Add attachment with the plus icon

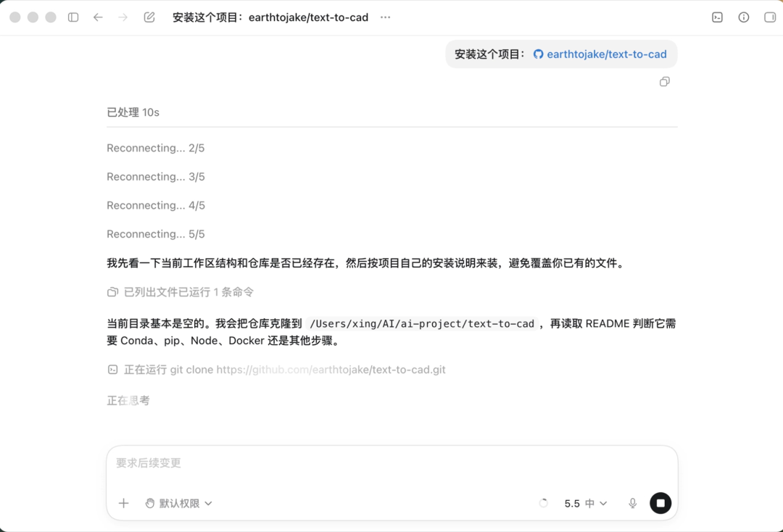click(124, 503)
